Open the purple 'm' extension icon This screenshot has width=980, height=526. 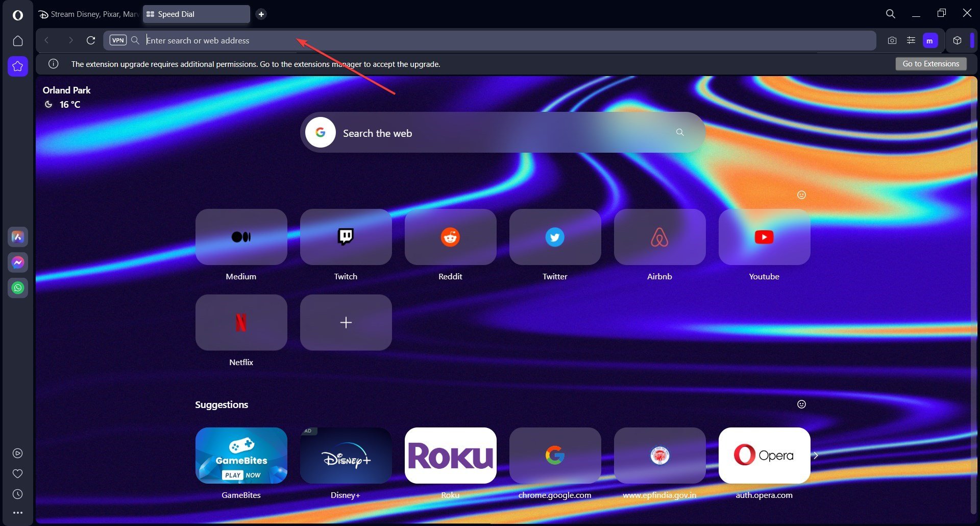(930, 40)
